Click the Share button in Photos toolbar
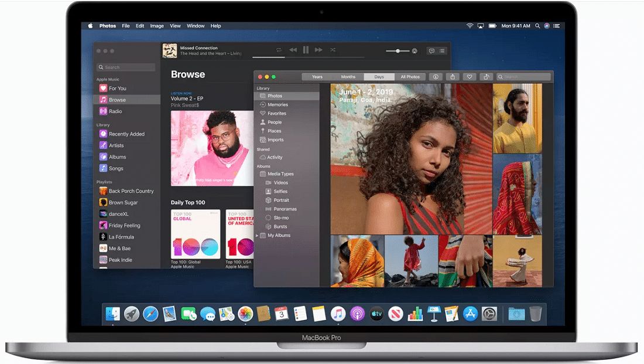644x364 pixels. [453, 77]
